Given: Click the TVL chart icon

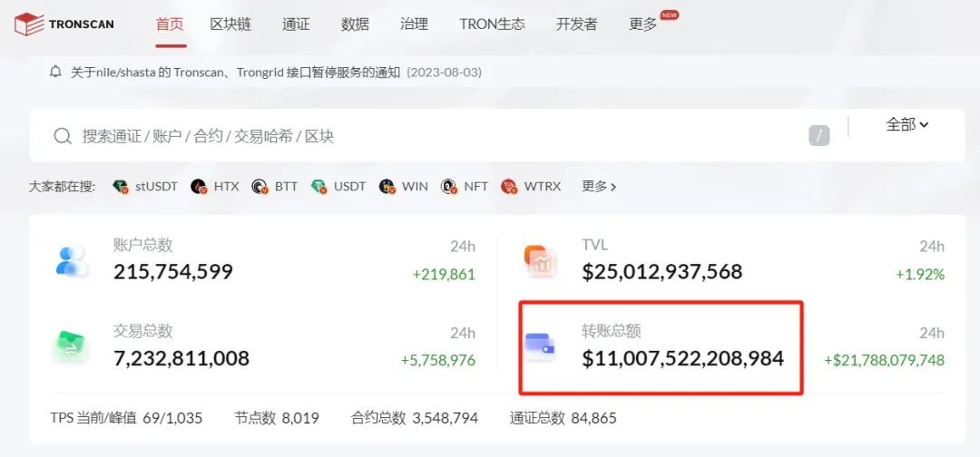Looking at the screenshot, I should tap(540, 261).
